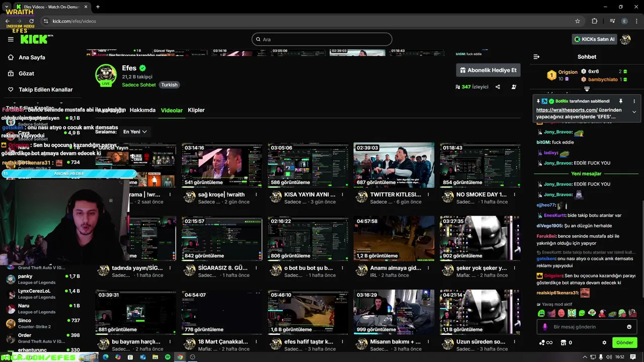The height and width of the screenshot is (362, 644).
Task: Open options for 'şeker yok şeker y' video
Action: coord(515,268)
